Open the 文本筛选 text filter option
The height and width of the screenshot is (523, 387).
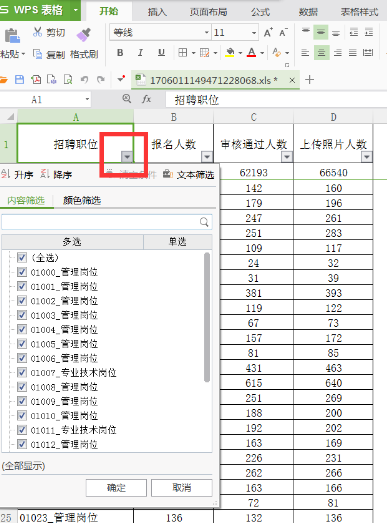tap(189, 174)
